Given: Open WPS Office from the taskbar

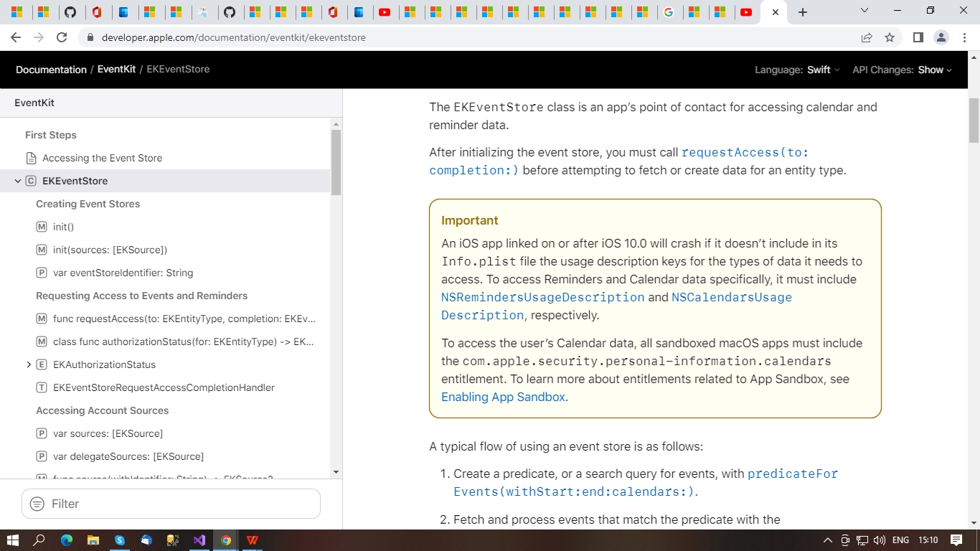Looking at the screenshot, I should (253, 540).
